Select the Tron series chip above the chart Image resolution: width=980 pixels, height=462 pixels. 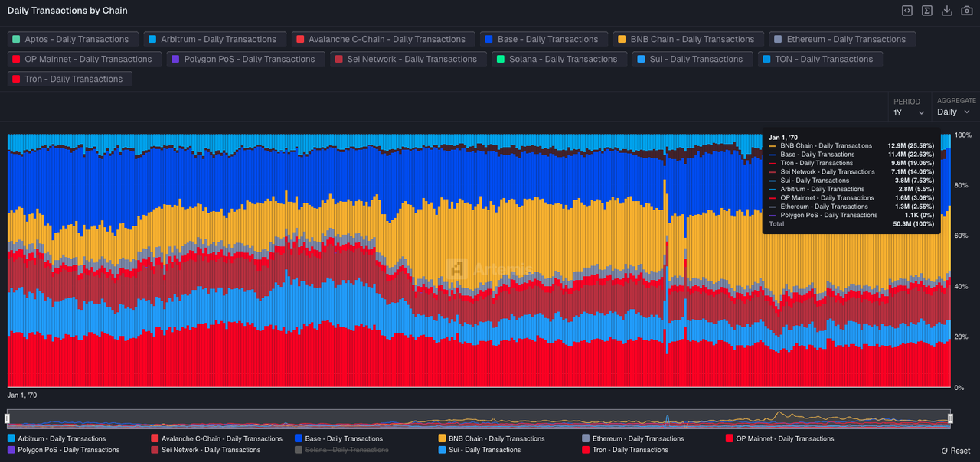click(70, 79)
